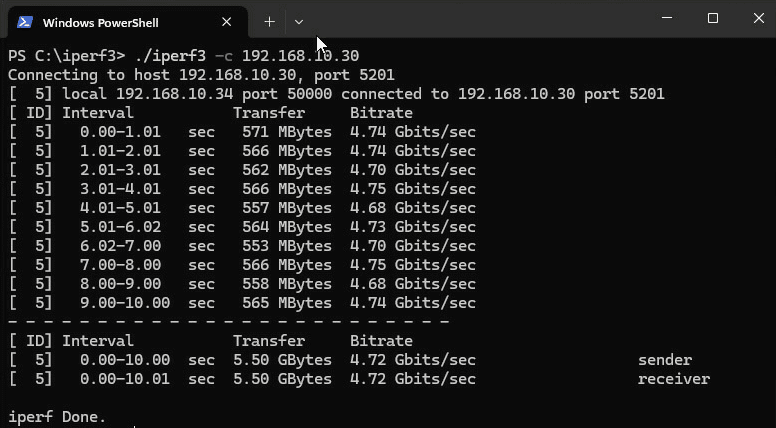Click the 'iperf Done.' message

[x=57, y=417]
